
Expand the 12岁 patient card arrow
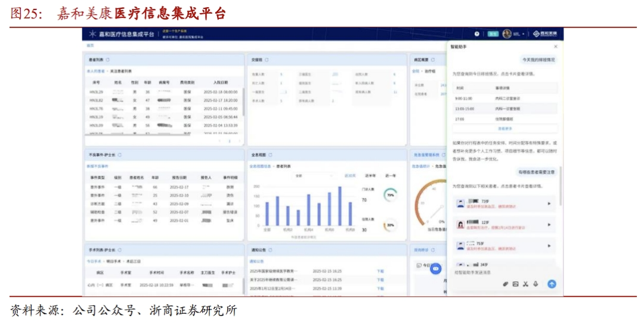point(549,225)
